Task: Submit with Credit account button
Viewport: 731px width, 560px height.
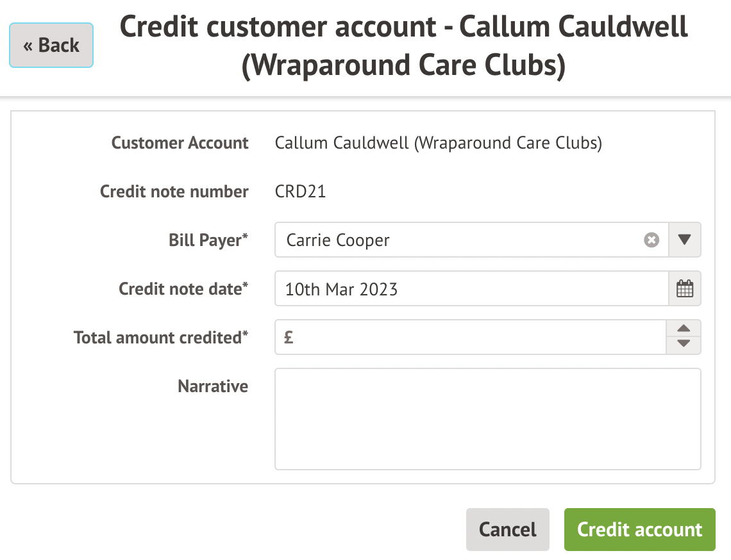Action: [x=639, y=529]
